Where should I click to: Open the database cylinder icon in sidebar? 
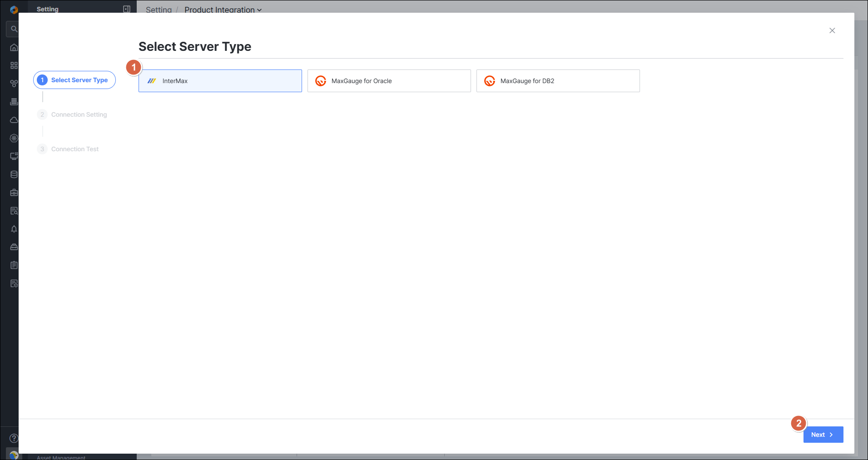[x=14, y=174]
